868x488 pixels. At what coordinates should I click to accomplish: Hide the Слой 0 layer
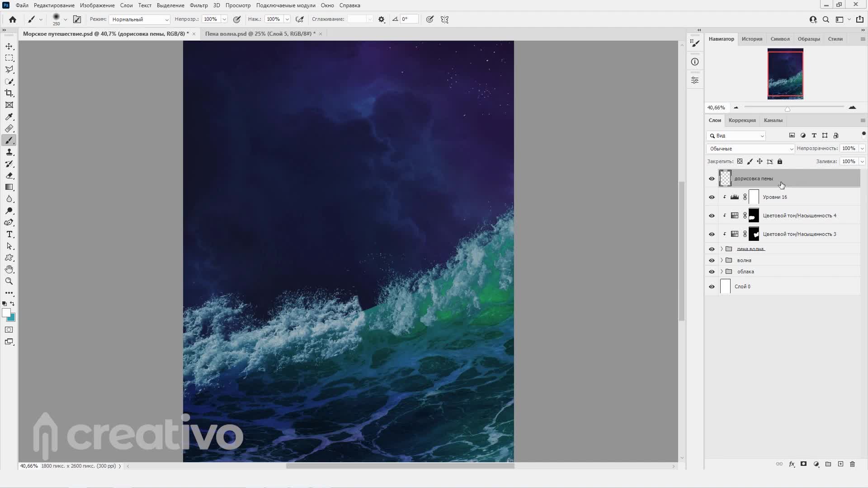712,286
